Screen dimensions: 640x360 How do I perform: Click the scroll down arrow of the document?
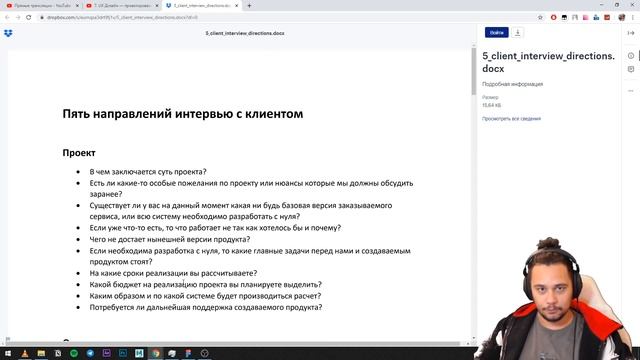click(x=473, y=338)
